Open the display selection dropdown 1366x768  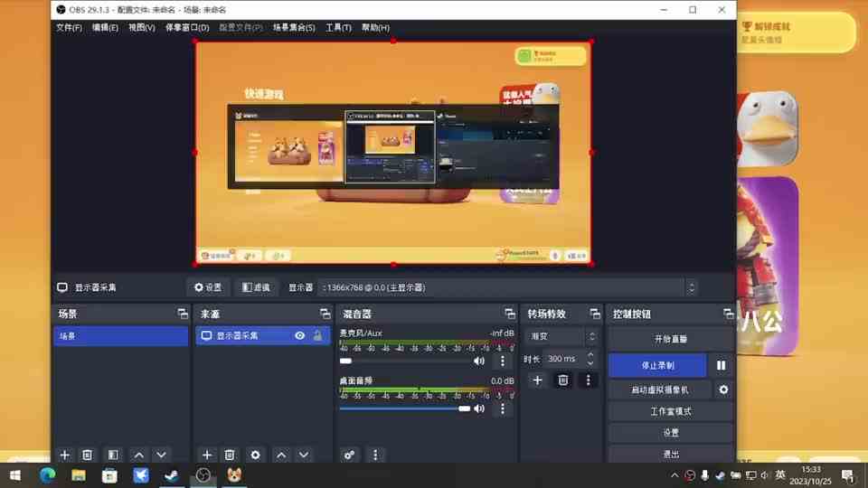tap(509, 287)
